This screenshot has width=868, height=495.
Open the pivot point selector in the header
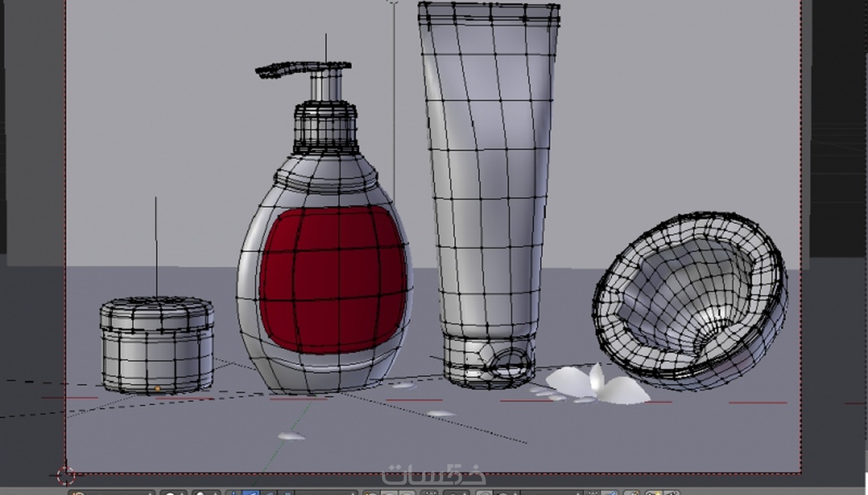coord(206,493)
